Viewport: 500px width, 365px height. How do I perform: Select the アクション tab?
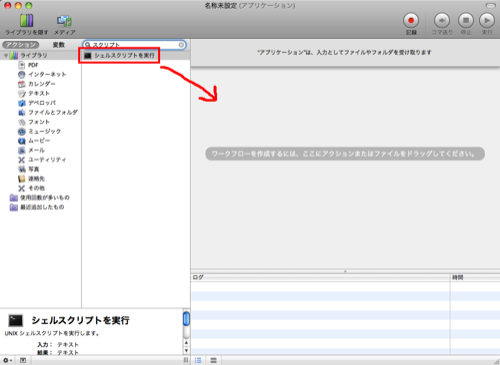coord(21,45)
